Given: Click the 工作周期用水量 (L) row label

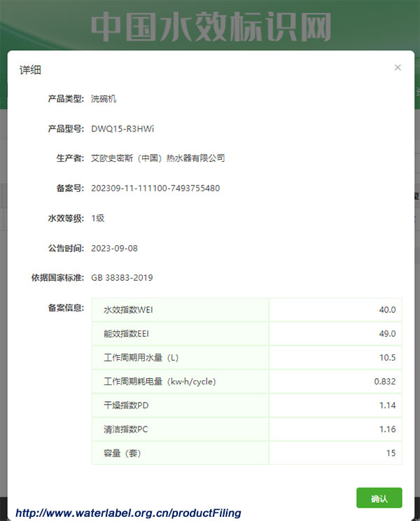Looking at the screenshot, I should click(x=141, y=358).
